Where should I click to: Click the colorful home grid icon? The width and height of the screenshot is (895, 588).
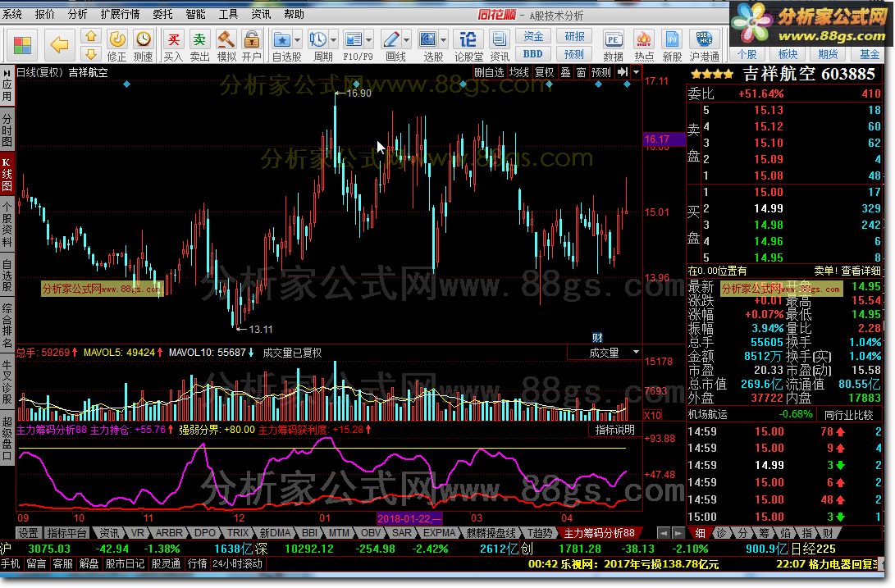(x=23, y=45)
